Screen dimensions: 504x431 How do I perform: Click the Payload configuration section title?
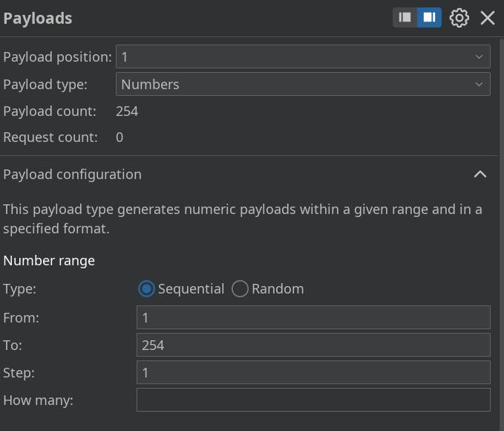72,174
